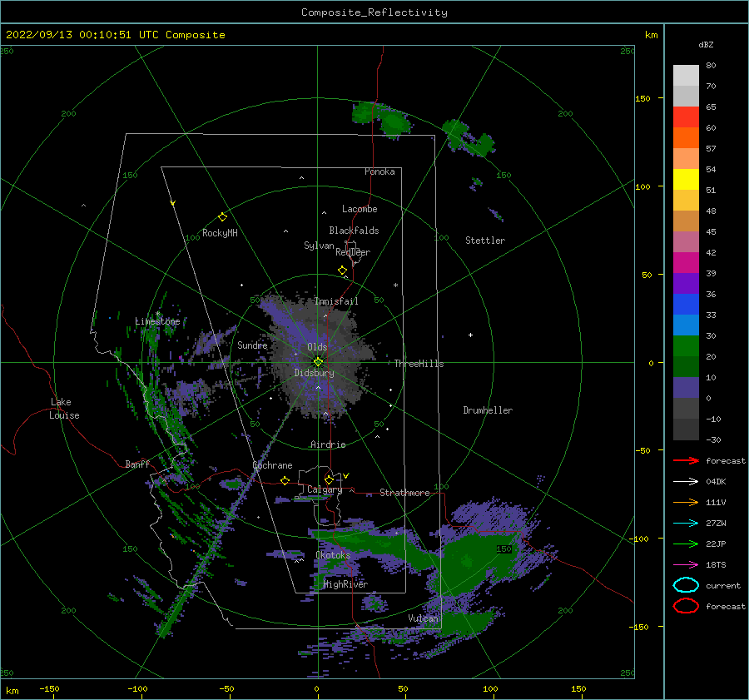Click the yellow diamond marker above Calgary label
This screenshot has width=749, height=700.
pyautogui.click(x=329, y=479)
